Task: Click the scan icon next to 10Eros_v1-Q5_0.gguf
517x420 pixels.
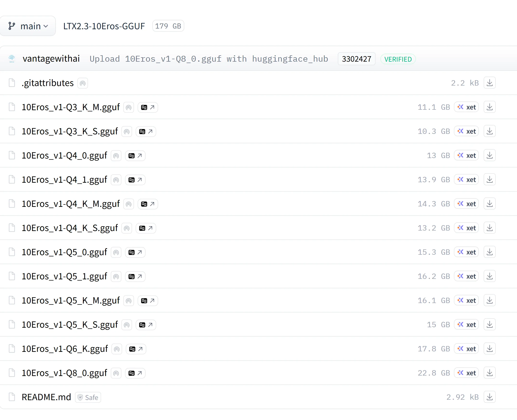Action: click(x=116, y=253)
